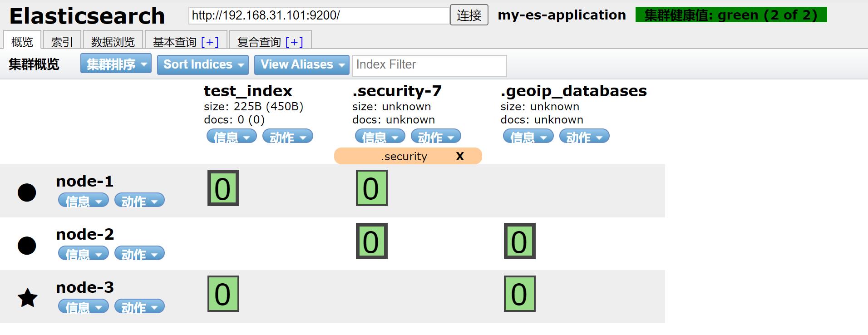Screen dimensions: 868x335
Task: Add a new 复合查询 tab with [+]
Action: tap(294, 42)
